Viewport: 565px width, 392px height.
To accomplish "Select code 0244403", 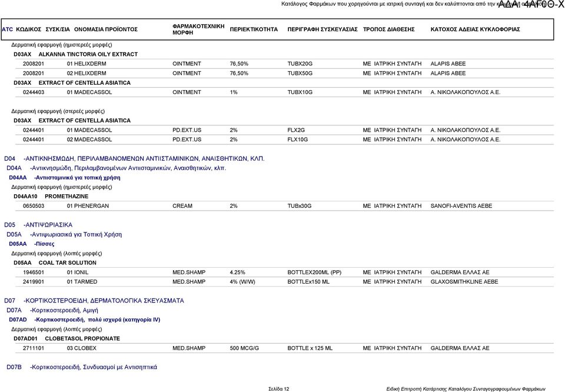I will pyautogui.click(x=34, y=92).
